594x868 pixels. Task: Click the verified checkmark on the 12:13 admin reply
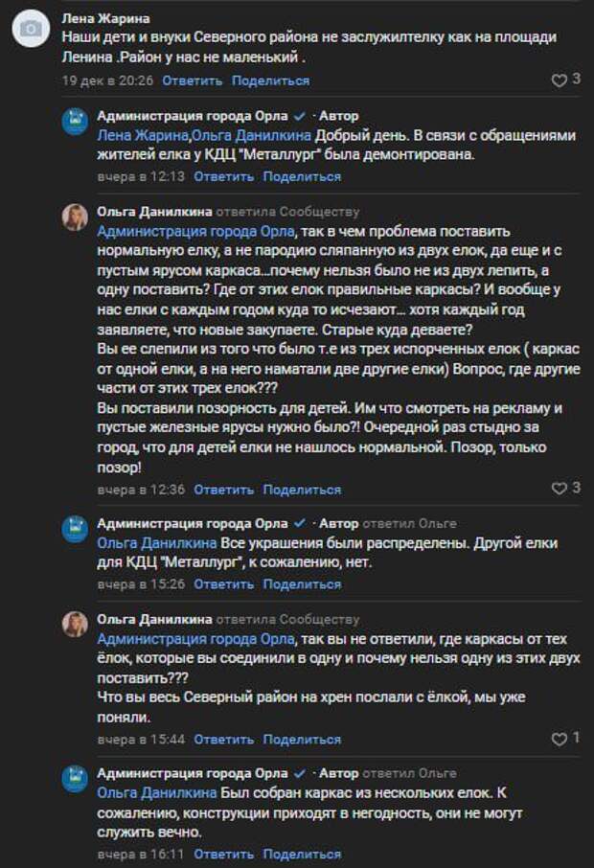[300, 115]
